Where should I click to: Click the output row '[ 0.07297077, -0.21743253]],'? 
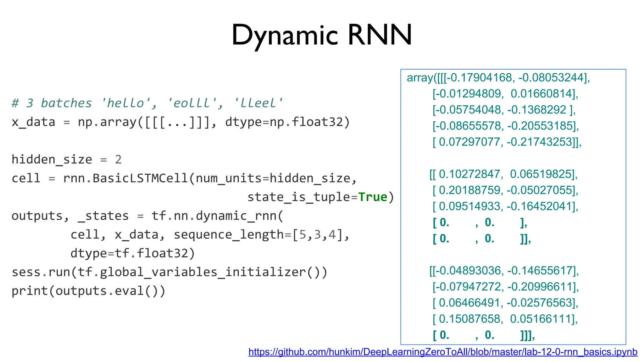[x=507, y=142]
